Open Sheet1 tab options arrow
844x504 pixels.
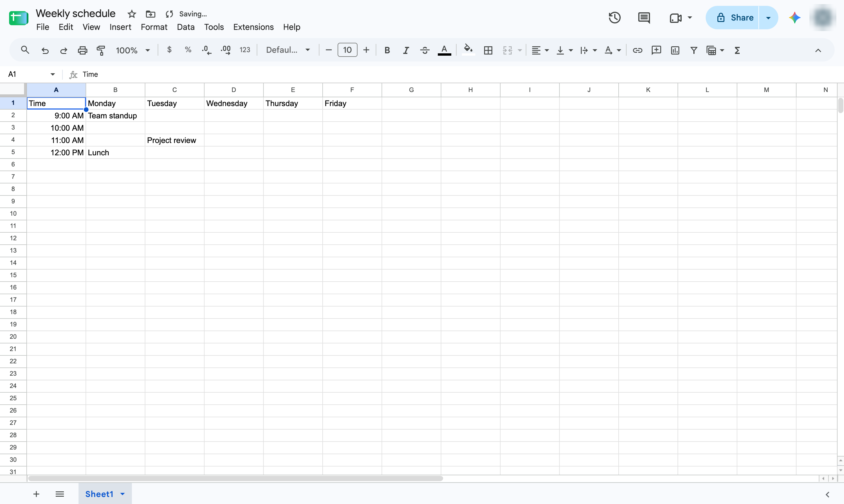click(122, 494)
